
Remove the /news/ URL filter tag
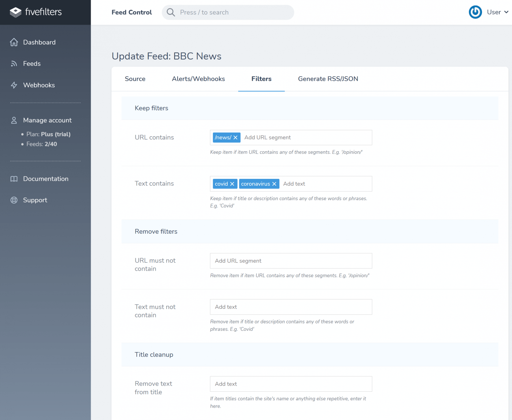coord(235,137)
